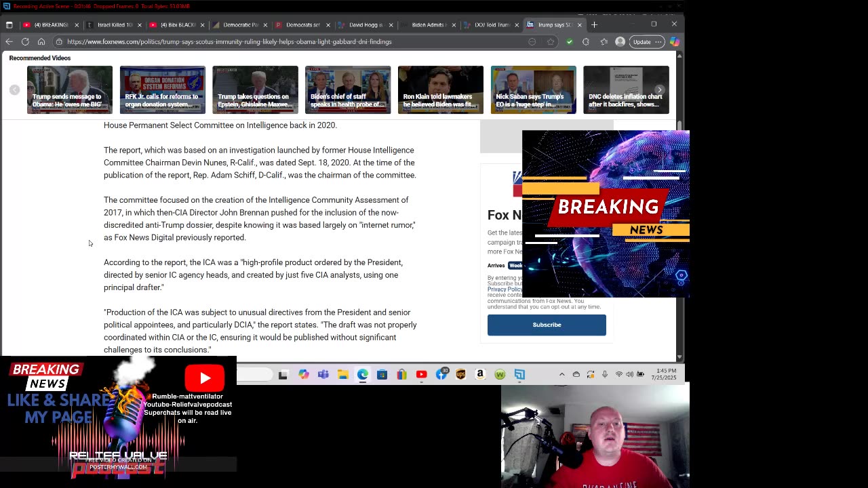
Task: Open the Amazon app on the taskbar
Action: (480, 374)
